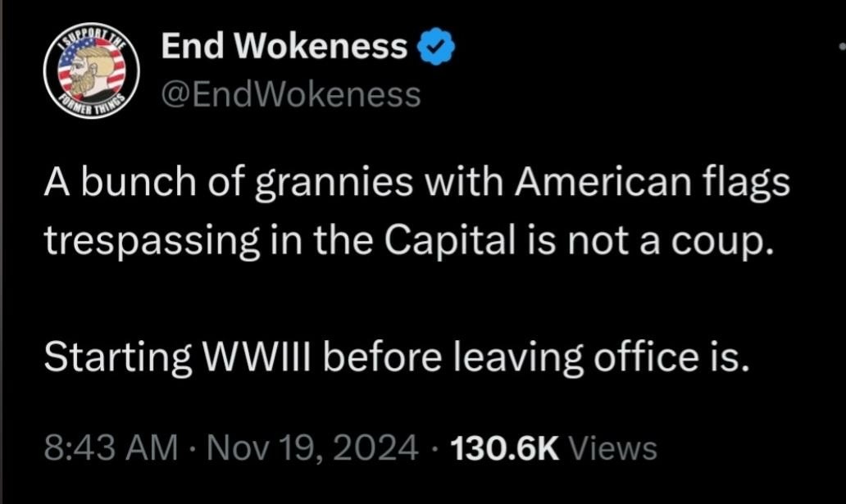This screenshot has height=504, width=846.
Task: Click the 'Views' label
Action: pos(612,447)
